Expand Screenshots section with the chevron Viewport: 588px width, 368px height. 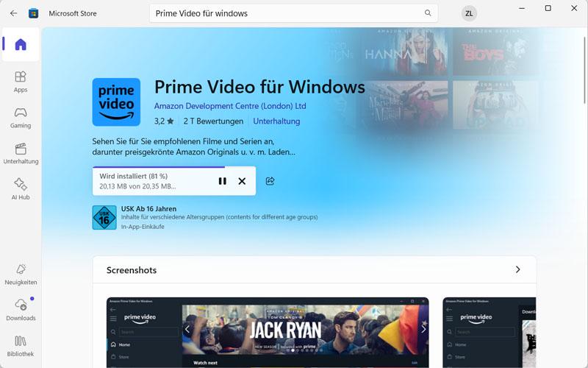click(517, 269)
